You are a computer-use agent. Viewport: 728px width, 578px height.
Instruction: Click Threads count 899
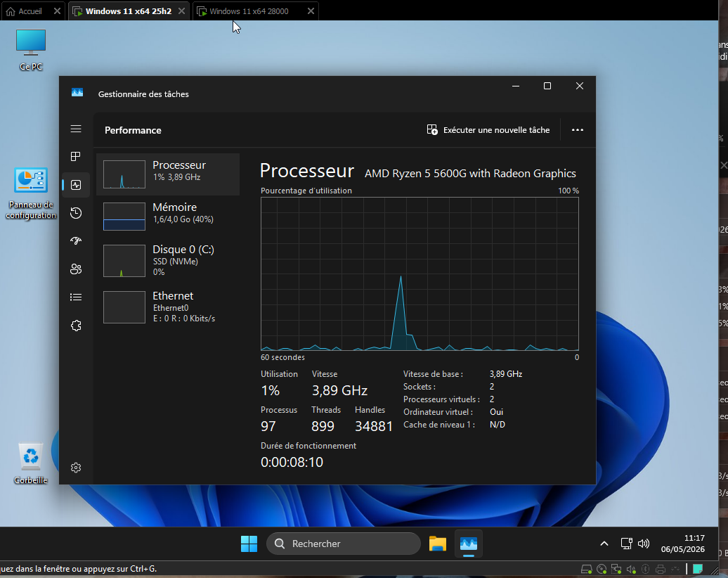[323, 426]
